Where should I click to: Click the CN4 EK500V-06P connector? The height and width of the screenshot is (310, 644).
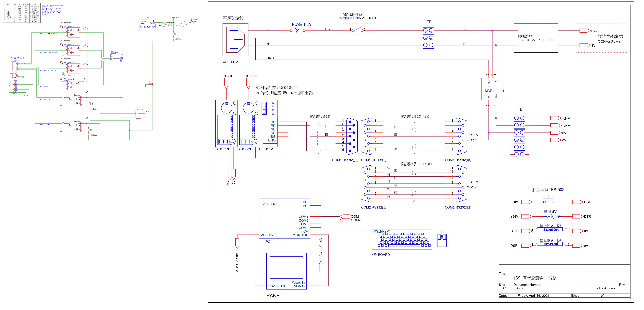coord(138,114)
